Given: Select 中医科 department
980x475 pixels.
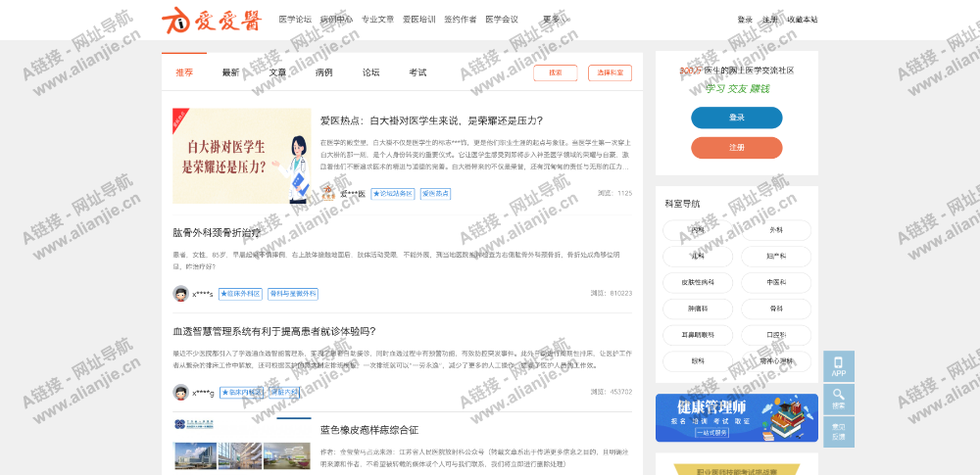Looking at the screenshot, I should 776,282.
